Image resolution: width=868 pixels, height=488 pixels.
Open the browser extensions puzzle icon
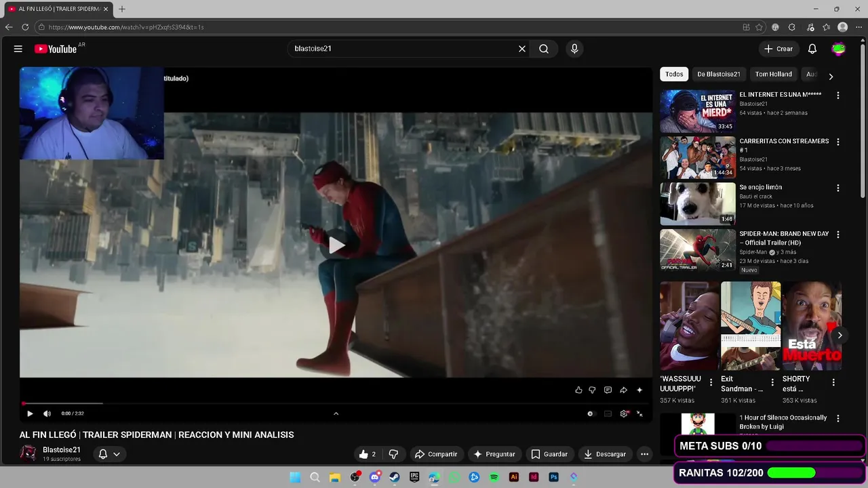(x=792, y=27)
